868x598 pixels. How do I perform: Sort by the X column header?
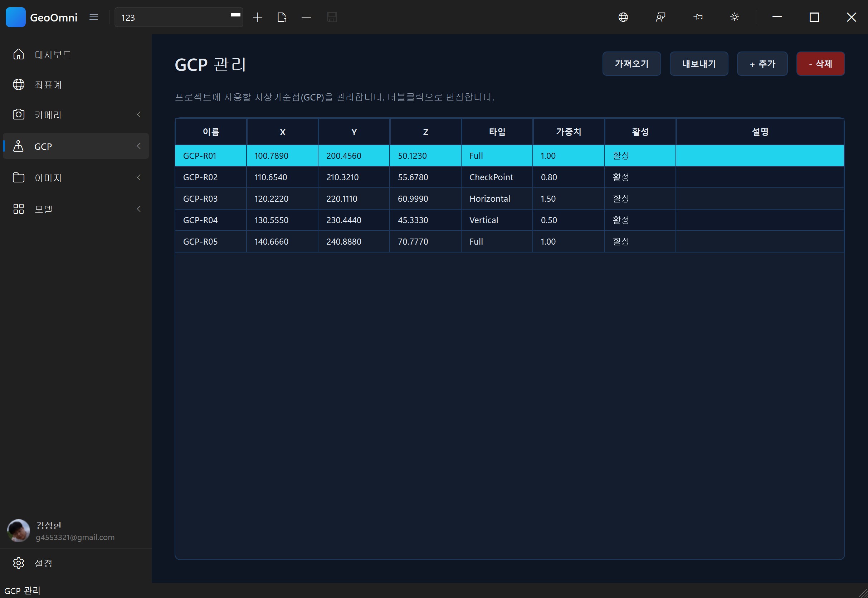pos(283,132)
